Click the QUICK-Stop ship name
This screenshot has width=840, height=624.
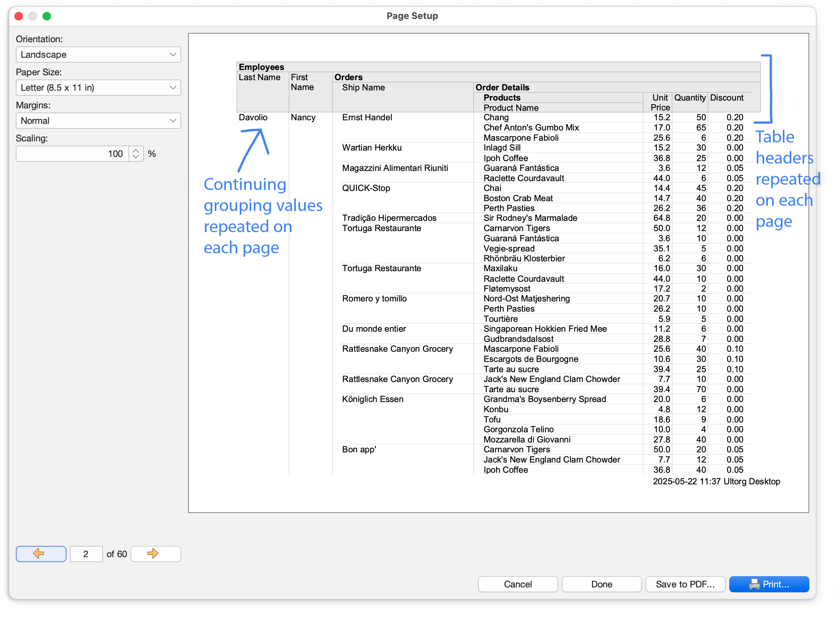[366, 188]
